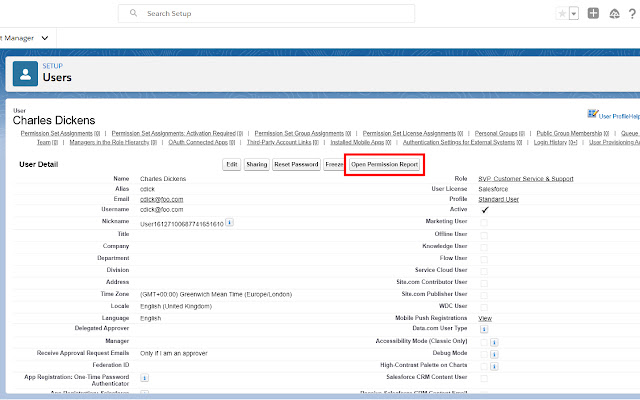Open the global actions plus icon
Image resolution: width=640 pixels, height=400 pixels.
pyautogui.click(x=594, y=14)
